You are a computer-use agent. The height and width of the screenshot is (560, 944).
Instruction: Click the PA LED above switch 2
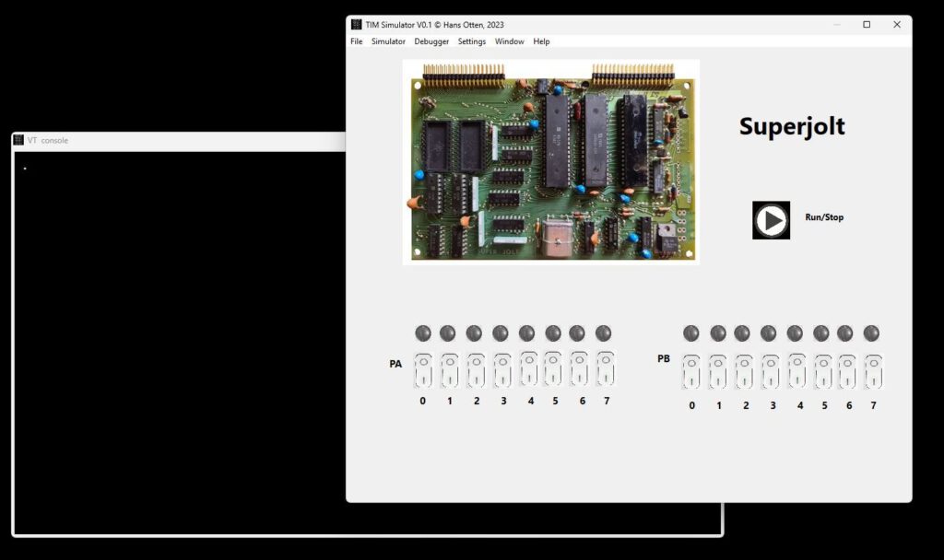point(474,333)
